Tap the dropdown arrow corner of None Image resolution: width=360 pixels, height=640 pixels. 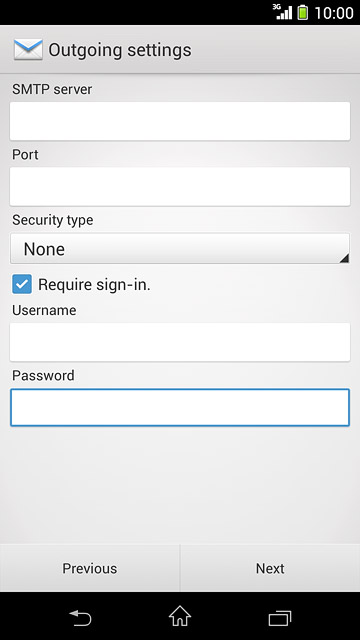[344, 258]
